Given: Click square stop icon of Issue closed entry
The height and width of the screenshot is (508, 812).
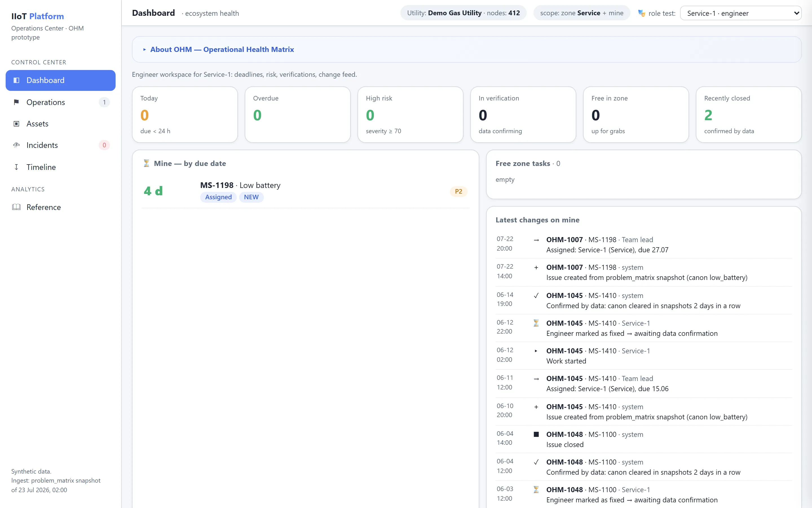Looking at the screenshot, I should click(x=536, y=434).
